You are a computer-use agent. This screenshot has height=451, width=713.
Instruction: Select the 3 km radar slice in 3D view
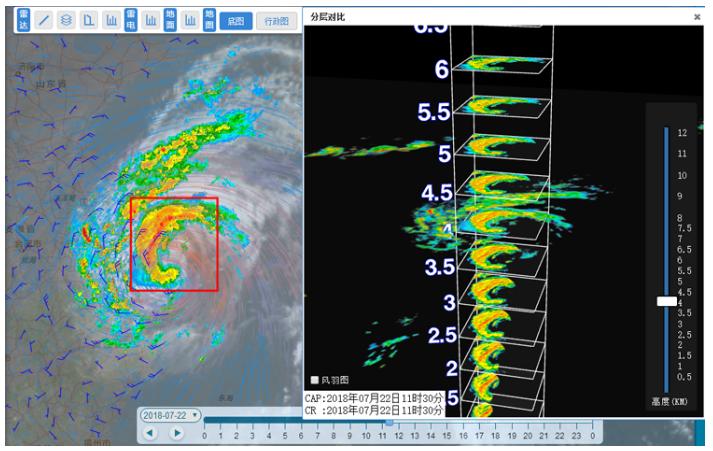pyautogui.click(x=501, y=291)
